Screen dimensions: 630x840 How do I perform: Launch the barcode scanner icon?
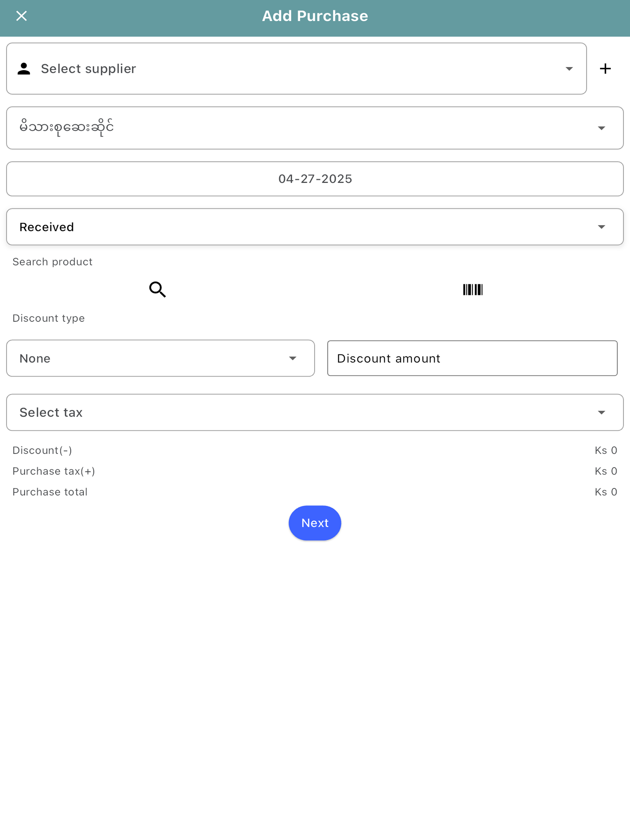pyautogui.click(x=473, y=290)
